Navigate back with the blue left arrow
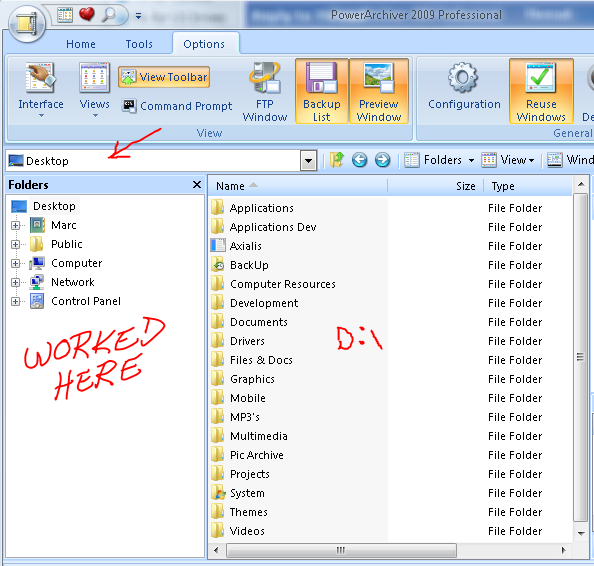Viewport: 594px width, 566px height. [360, 160]
